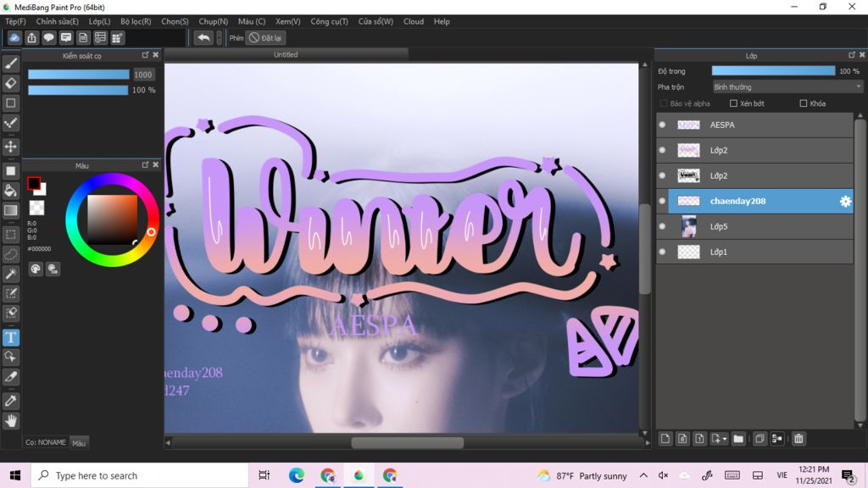Image resolution: width=868 pixels, height=488 pixels.
Task: Open the palette icon in Màu panel
Action: point(36,269)
